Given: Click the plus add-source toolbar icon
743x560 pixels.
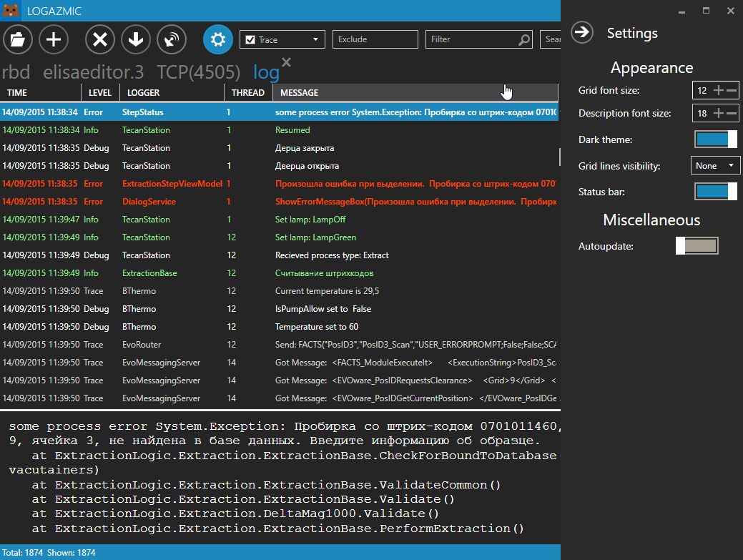Looking at the screenshot, I should point(54,39).
